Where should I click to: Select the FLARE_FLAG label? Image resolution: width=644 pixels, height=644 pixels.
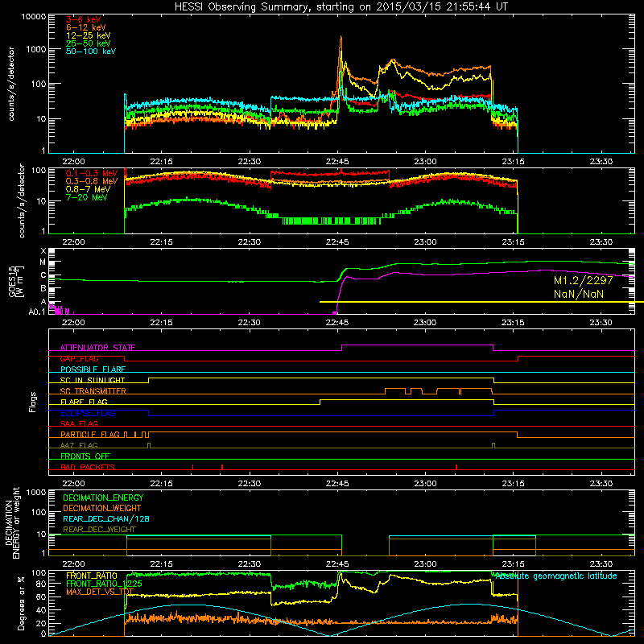pos(84,402)
